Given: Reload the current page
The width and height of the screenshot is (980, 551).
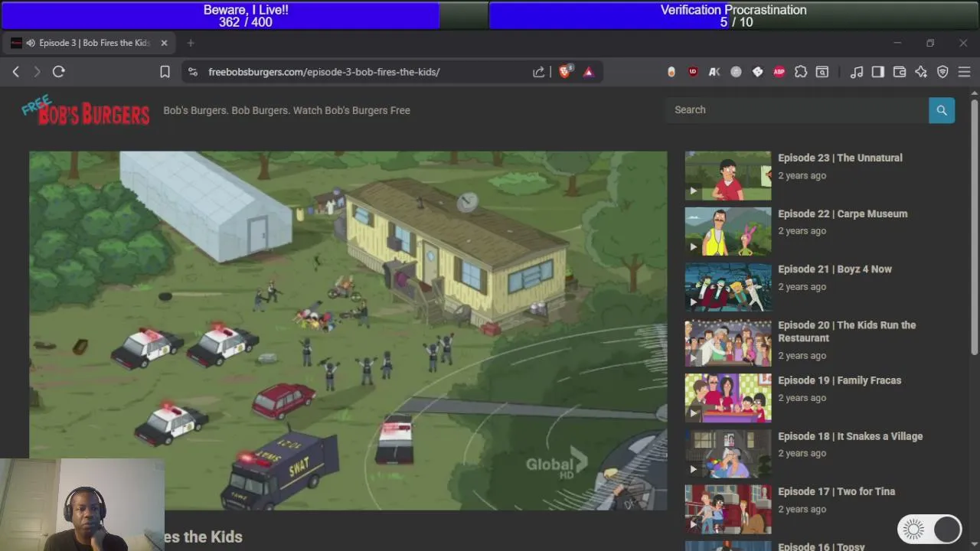Looking at the screenshot, I should click(x=58, y=71).
